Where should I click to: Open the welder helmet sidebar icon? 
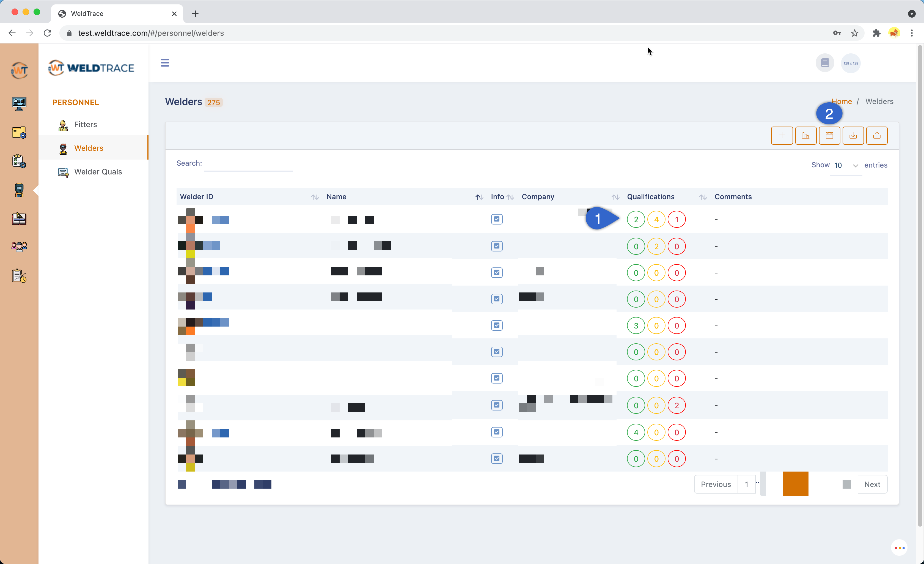tap(19, 190)
